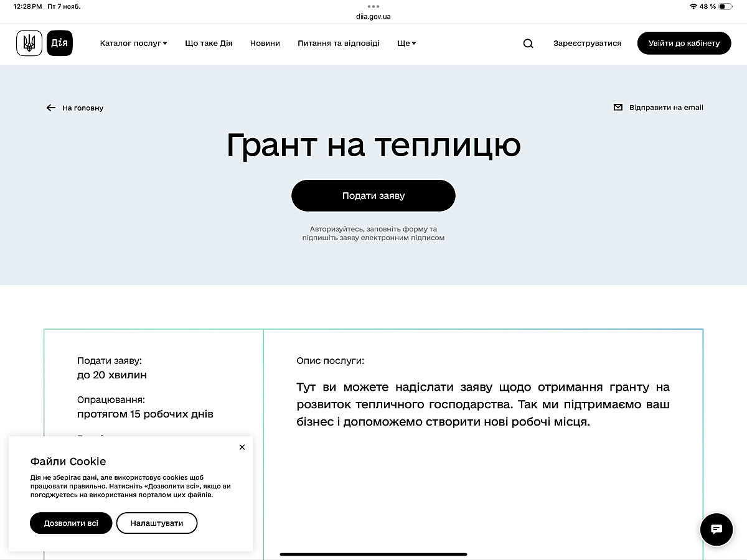Go to Новини section
The image size is (747, 560).
[265, 44]
